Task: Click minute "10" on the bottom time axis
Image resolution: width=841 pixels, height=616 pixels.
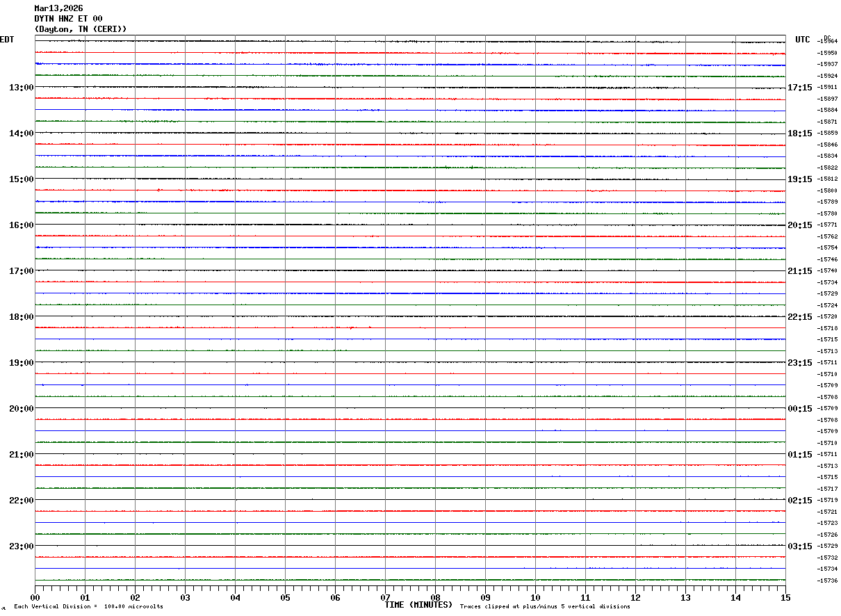Action: pyautogui.click(x=535, y=597)
